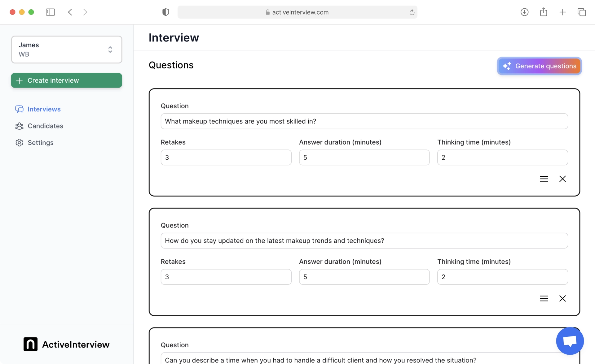The width and height of the screenshot is (595, 364).
Task: Click the delete icon on first question
Action: [x=562, y=179]
